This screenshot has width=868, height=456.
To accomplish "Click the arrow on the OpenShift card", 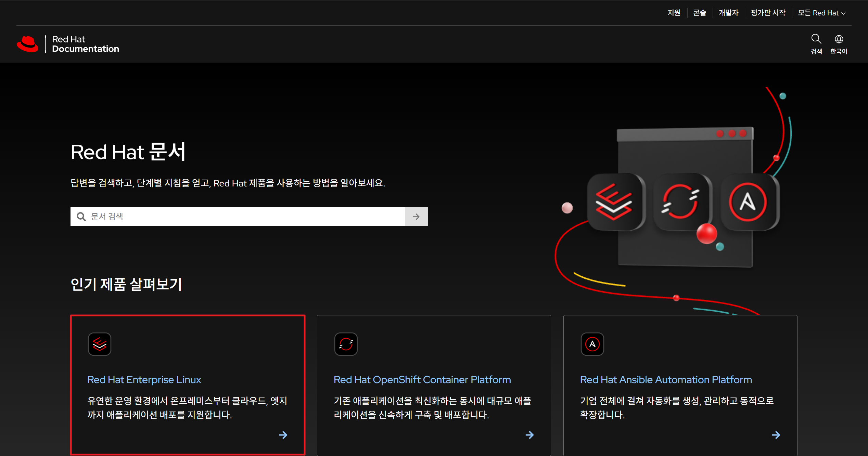I will [x=529, y=435].
